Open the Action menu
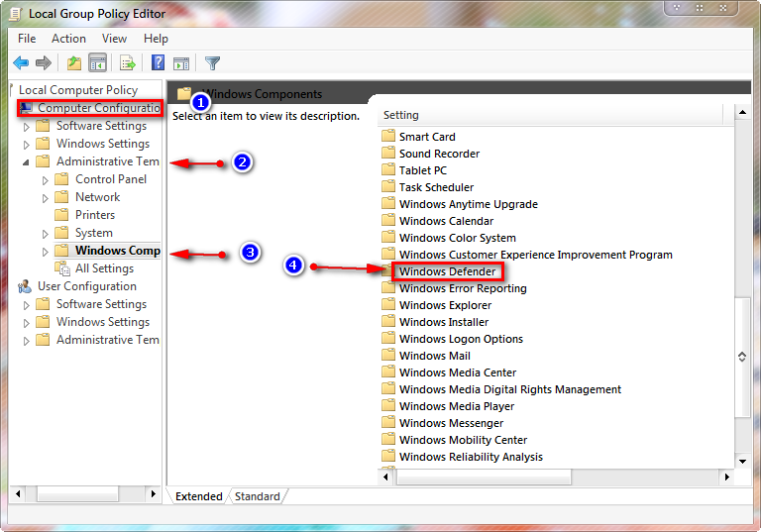The width and height of the screenshot is (761, 532). pyautogui.click(x=68, y=39)
